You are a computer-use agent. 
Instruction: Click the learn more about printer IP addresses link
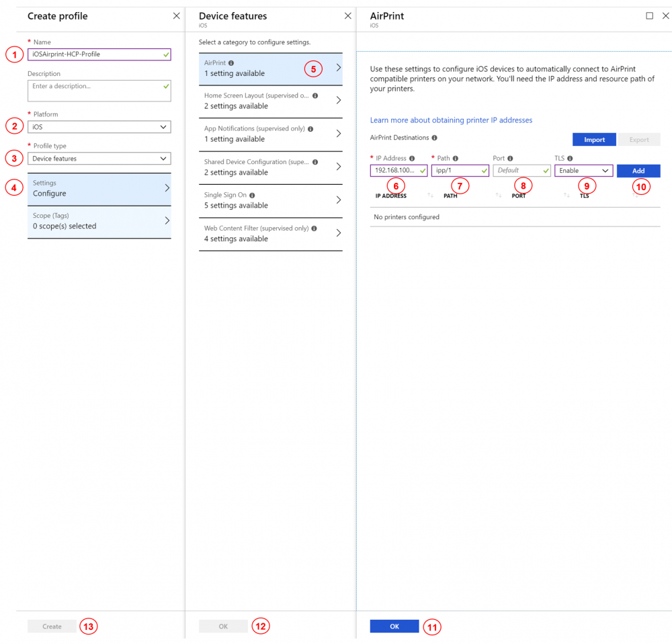tap(451, 120)
